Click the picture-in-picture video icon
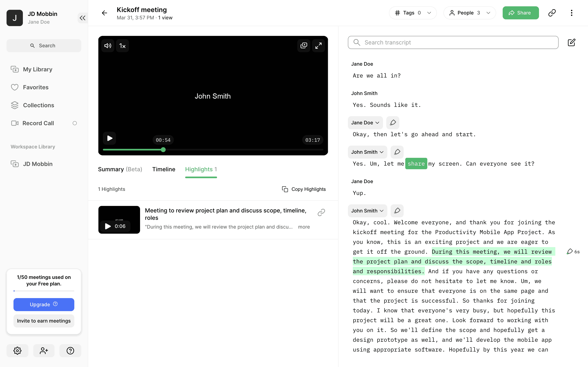Screen dimensions: 588x367 304,46
